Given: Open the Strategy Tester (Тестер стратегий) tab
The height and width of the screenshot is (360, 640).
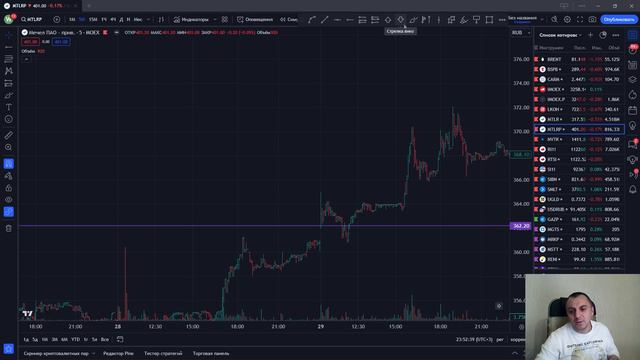Looking at the screenshot, I should point(163,353).
